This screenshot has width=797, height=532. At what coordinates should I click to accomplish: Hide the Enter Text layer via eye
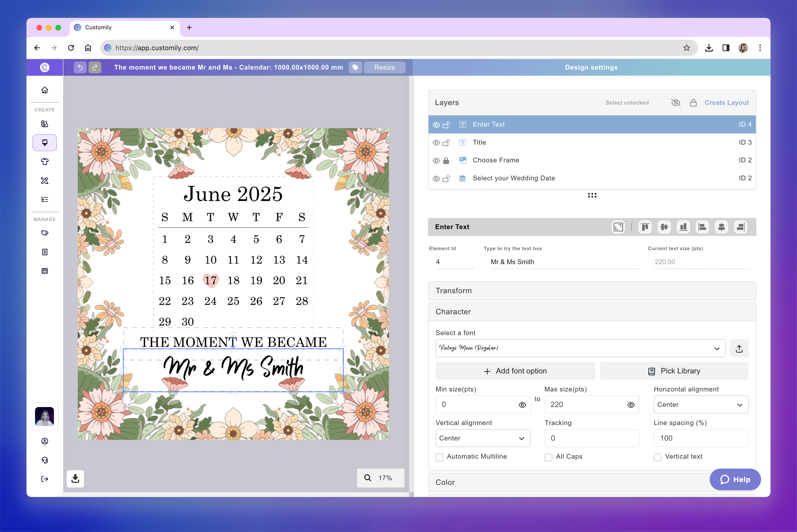pos(436,125)
